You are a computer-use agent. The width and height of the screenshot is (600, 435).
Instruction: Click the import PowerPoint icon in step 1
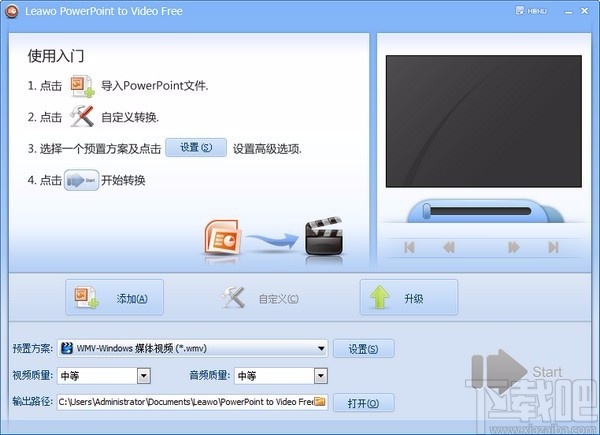(x=82, y=86)
